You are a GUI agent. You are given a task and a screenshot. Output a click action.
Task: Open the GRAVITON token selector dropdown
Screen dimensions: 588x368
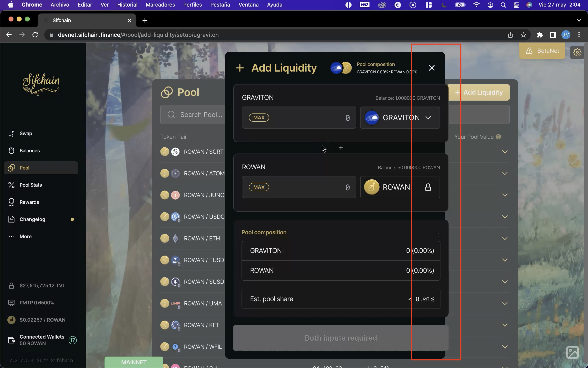click(x=400, y=118)
